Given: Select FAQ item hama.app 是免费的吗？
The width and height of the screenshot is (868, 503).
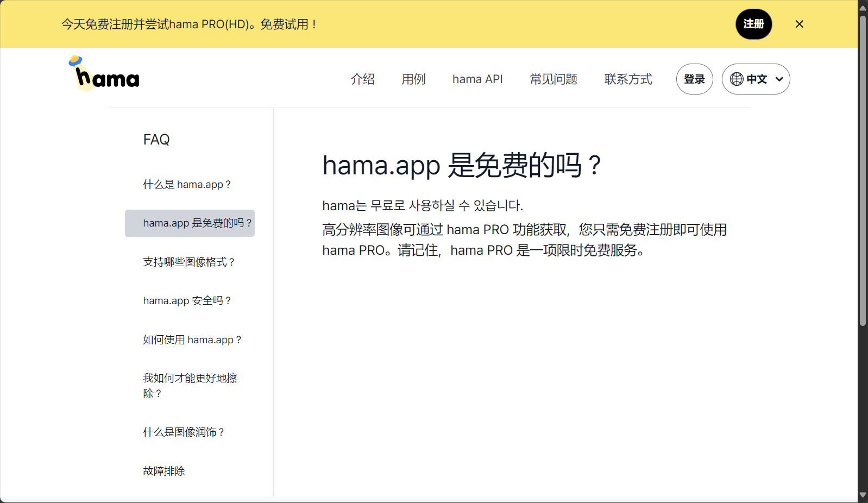Looking at the screenshot, I should (190, 223).
